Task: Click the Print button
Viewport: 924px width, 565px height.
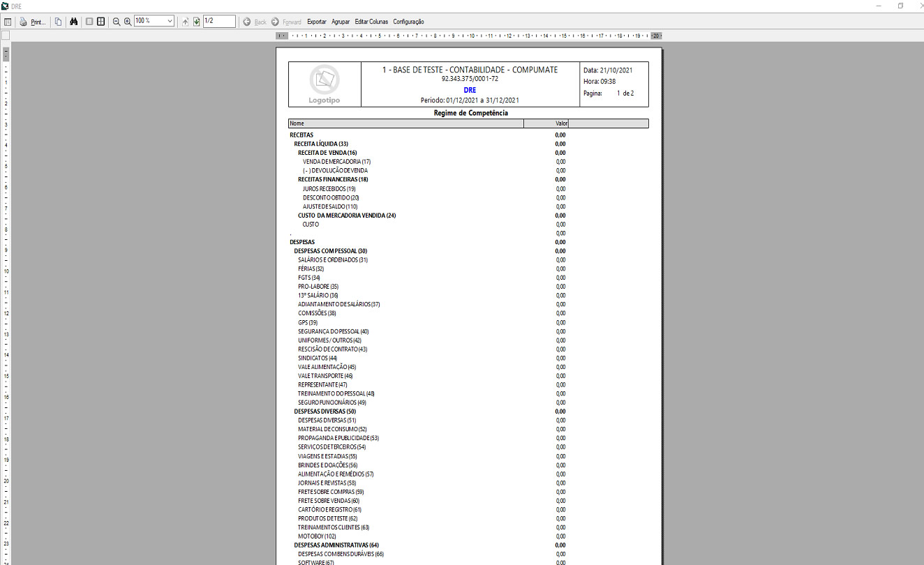Action: click(x=32, y=22)
